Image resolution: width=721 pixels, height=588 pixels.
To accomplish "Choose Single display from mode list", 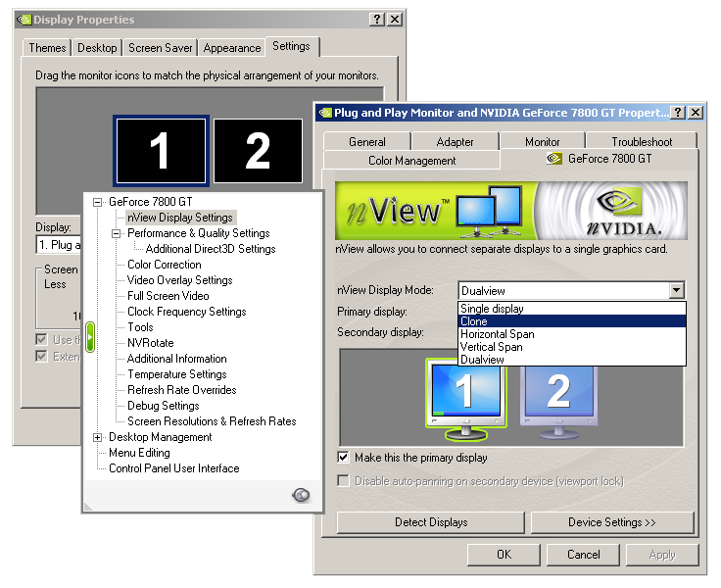I will [572, 309].
